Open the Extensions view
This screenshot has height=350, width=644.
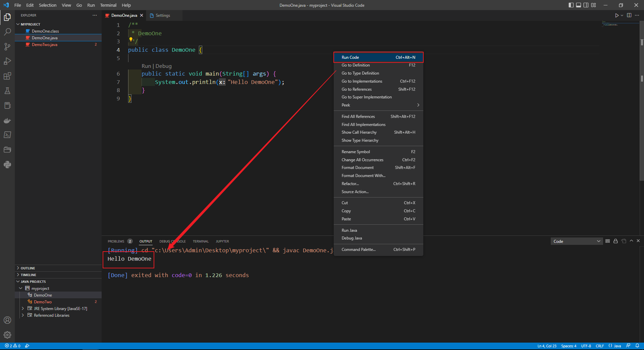(7, 76)
